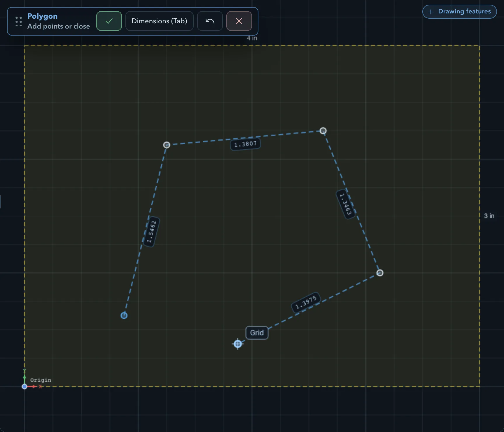Open Drawing features panel

tap(459, 12)
